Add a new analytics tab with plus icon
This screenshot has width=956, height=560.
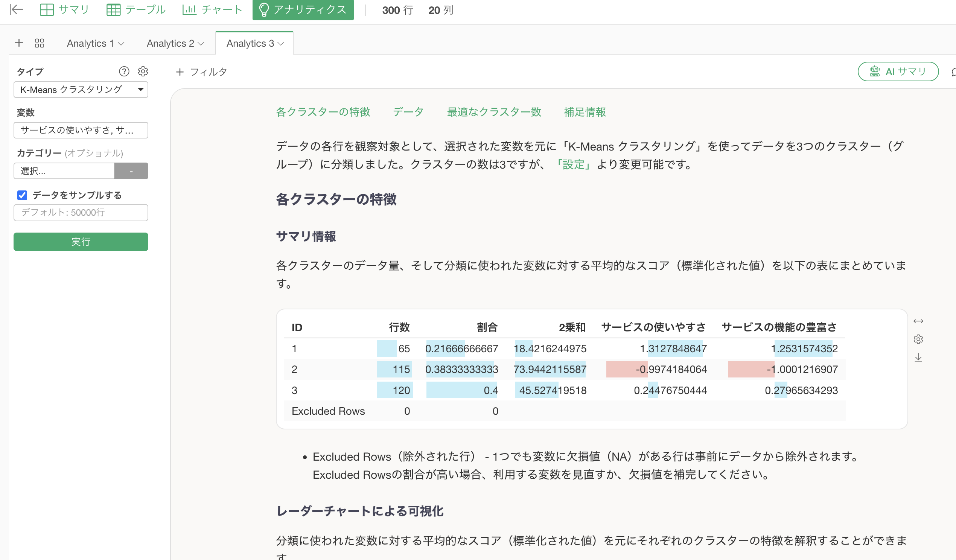[19, 43]
